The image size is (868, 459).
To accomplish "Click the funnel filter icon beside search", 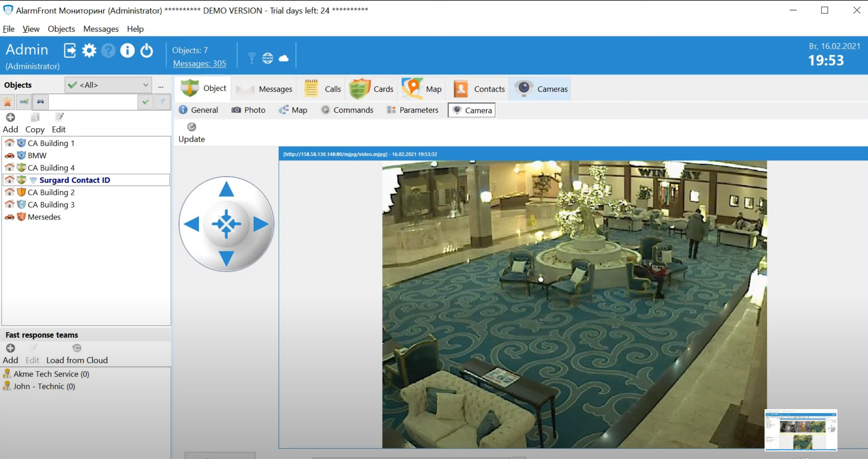I will (162, 102).
